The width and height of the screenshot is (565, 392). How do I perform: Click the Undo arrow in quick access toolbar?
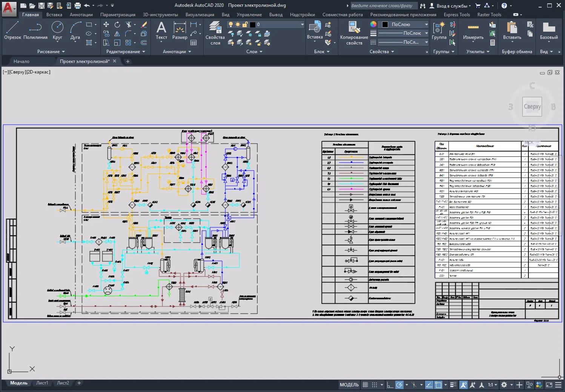[x=87, y=6]
